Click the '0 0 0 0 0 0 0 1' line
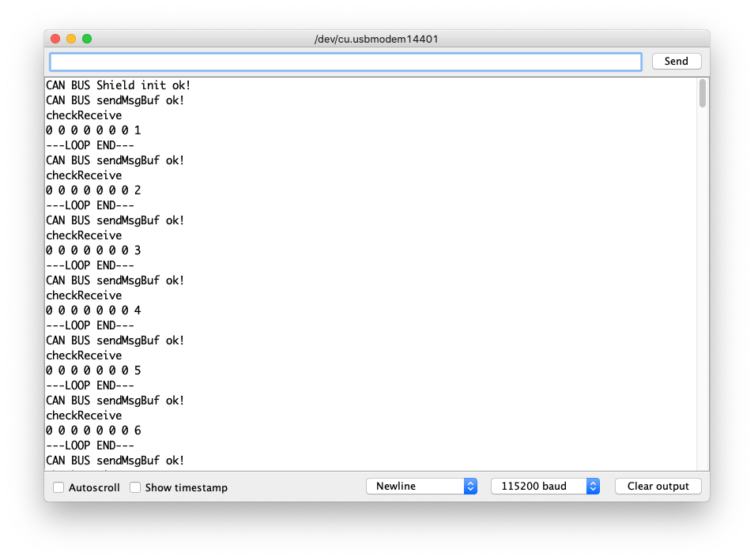This screenshot has height=560, width=754. [x=93, y=130]
